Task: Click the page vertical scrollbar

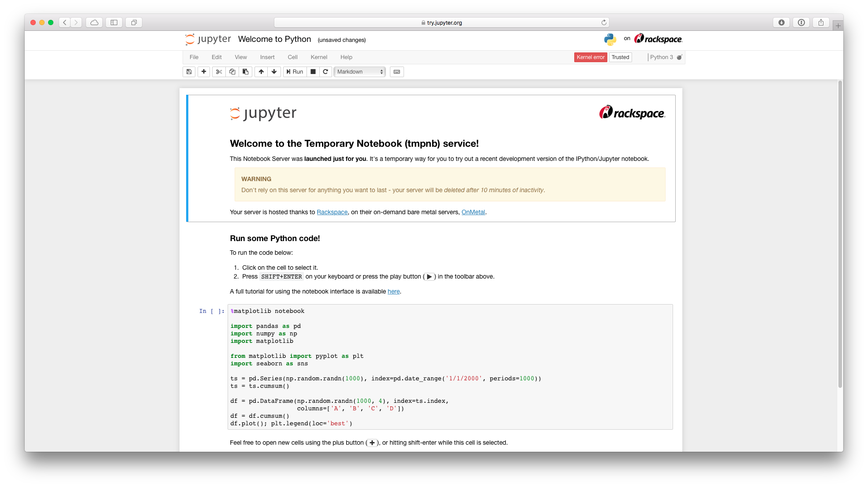Action: (840, 234)
